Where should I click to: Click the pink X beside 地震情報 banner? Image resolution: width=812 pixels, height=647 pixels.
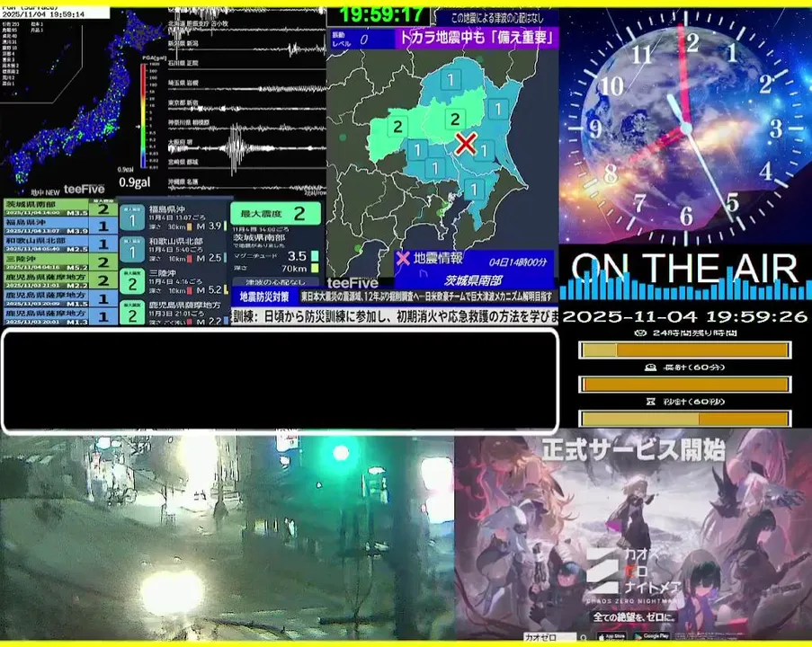[403, 258]
